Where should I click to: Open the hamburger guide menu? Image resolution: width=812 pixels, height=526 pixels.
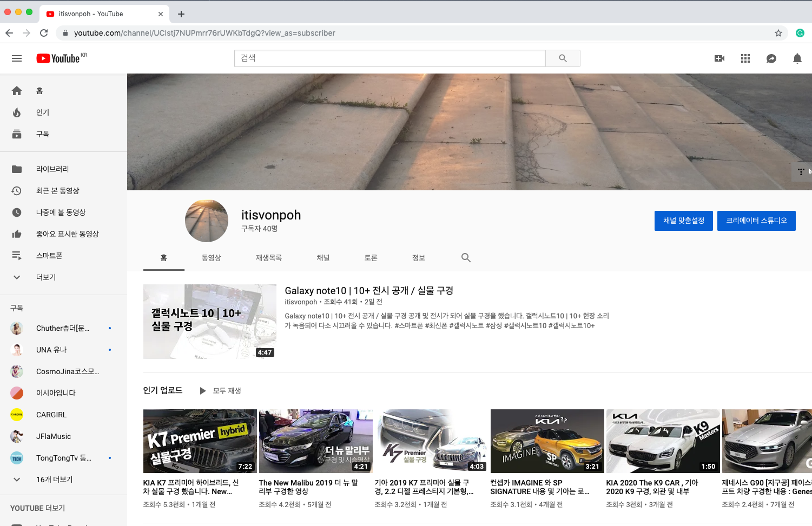17,58
